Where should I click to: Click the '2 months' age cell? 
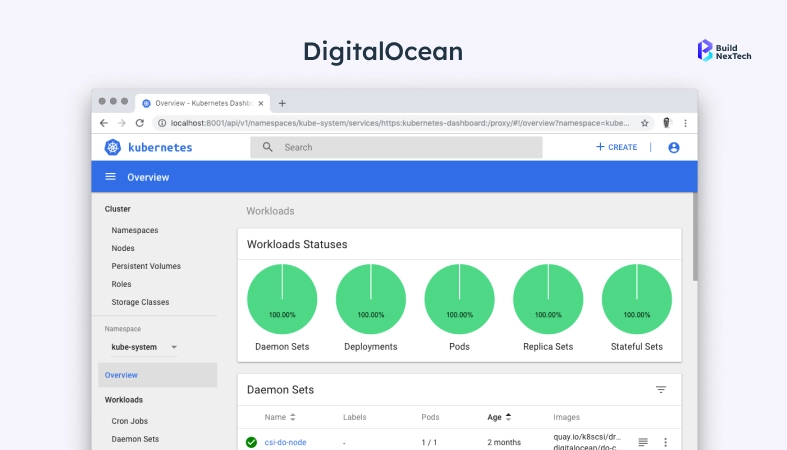(504, 442)
